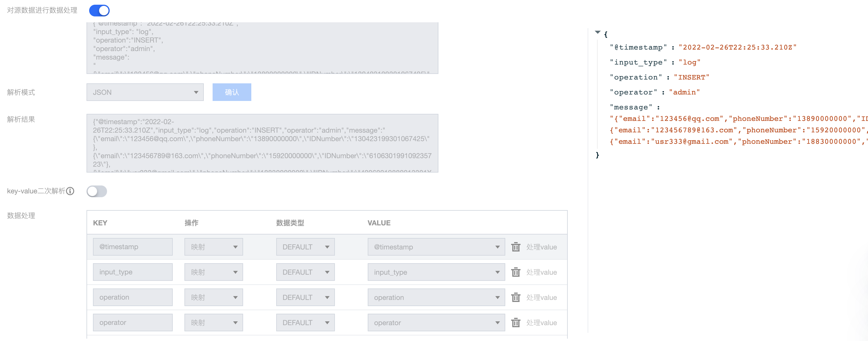Open VALUE dropdown for the operation row

click(436, 298)
